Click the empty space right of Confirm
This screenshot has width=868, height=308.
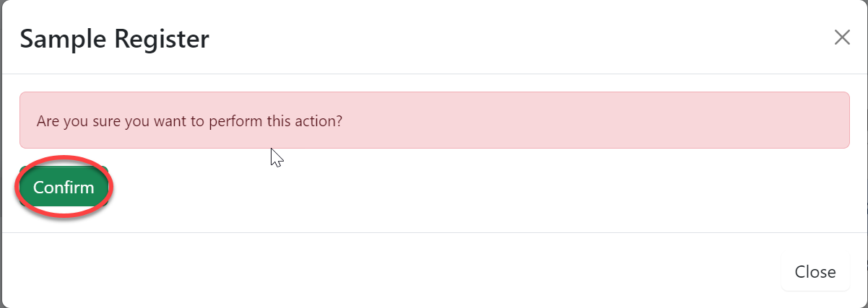(433, 188)
